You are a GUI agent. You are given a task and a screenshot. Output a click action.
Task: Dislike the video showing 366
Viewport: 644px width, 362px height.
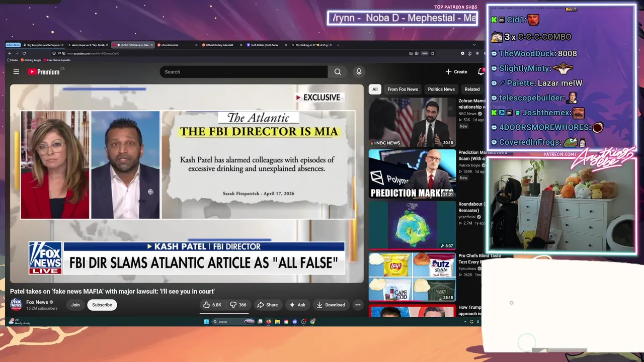pos(238,305)
